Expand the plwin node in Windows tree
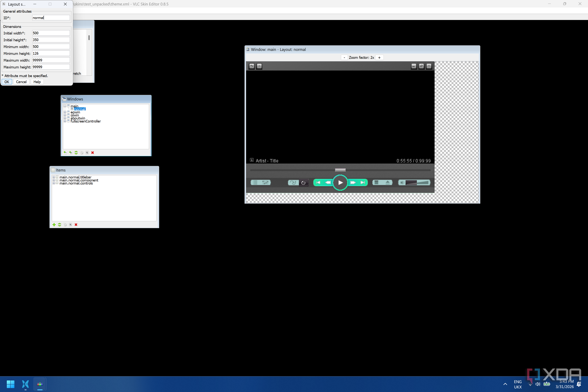The image size is (588, 392). click(x=65, y=115)
